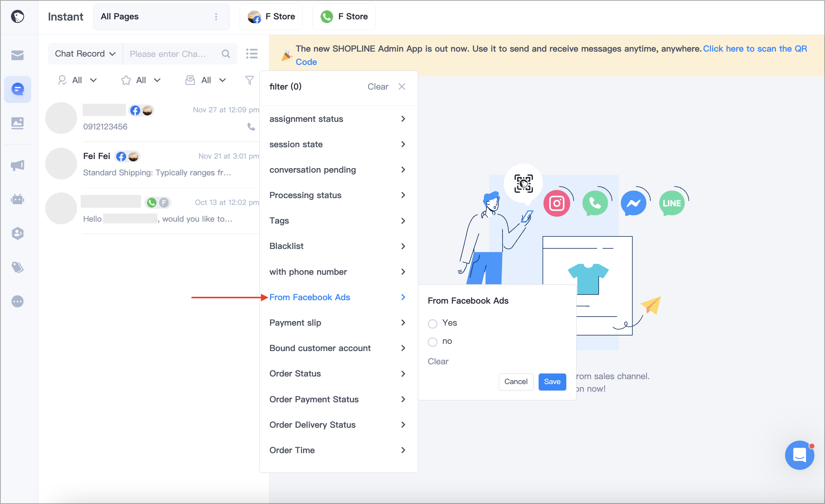The width and height of the screenshot is (825, 504).
Task: Open the assignee All dropdown
Action: [77, 80]
